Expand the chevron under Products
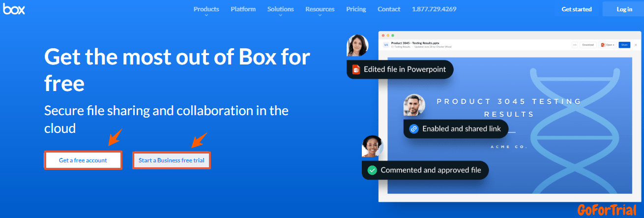The width and height of the screenshot is (644, 218). [206, 15]
